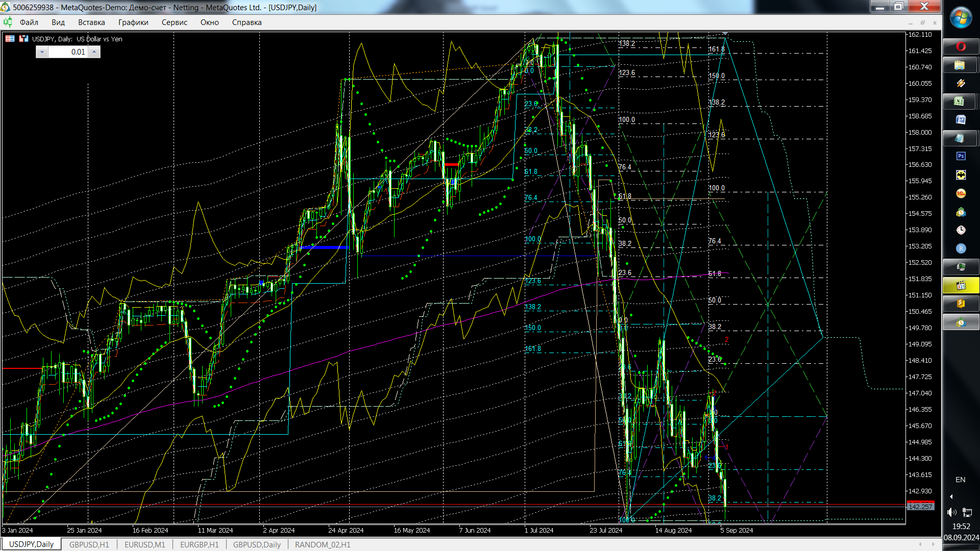The image size is (980, 551).
Task: Click the One Click Trading panel icon
Action: point(23,39)
